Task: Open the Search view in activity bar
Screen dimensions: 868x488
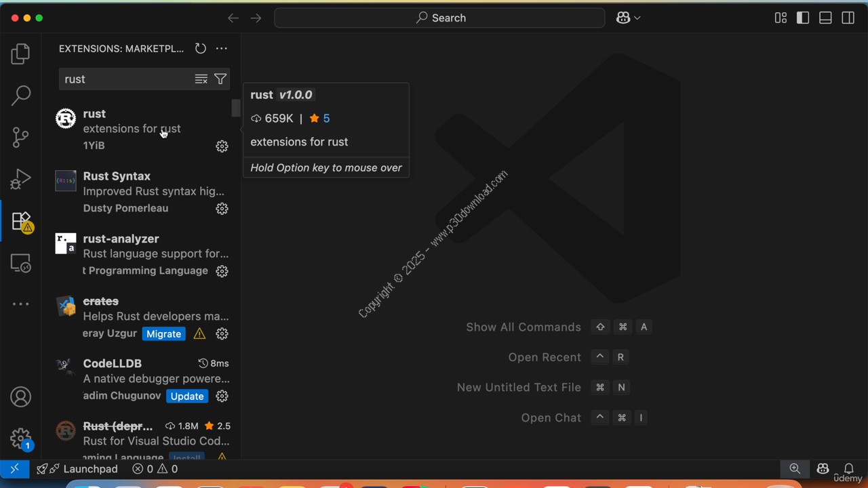Action: pos(20,95)
